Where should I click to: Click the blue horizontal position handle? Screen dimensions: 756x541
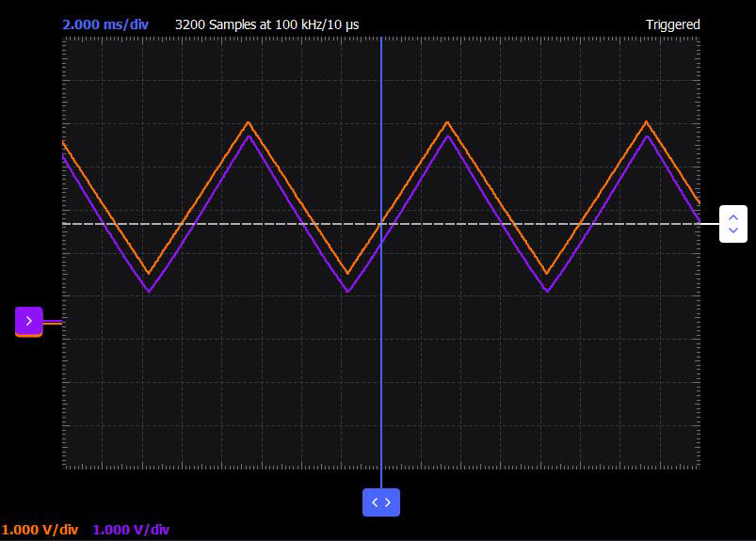pyautogui.click(x=381, y=502)
